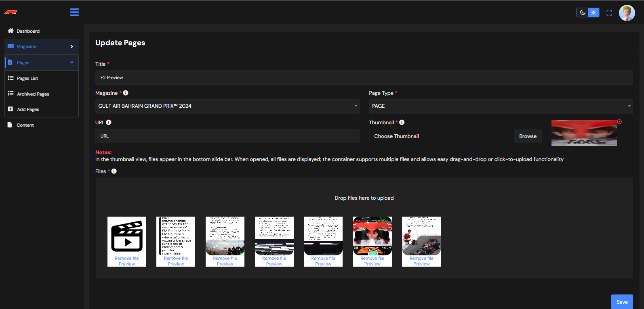Select the Pages sidebar menu
This screenshot has width=644, height=309.
pyautogui.click(x=42, y=63)
